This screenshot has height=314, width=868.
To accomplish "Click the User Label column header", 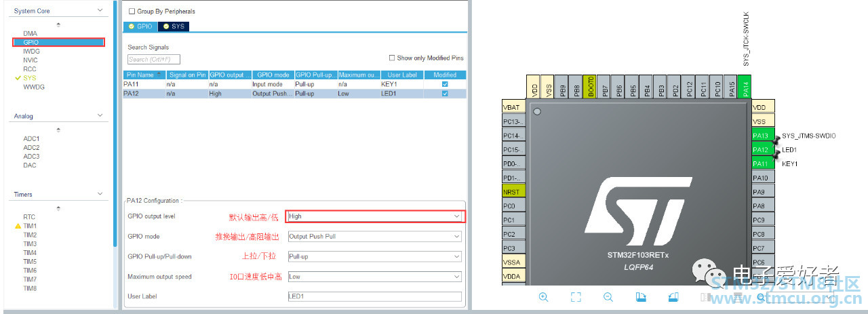I will click(401, 75).
